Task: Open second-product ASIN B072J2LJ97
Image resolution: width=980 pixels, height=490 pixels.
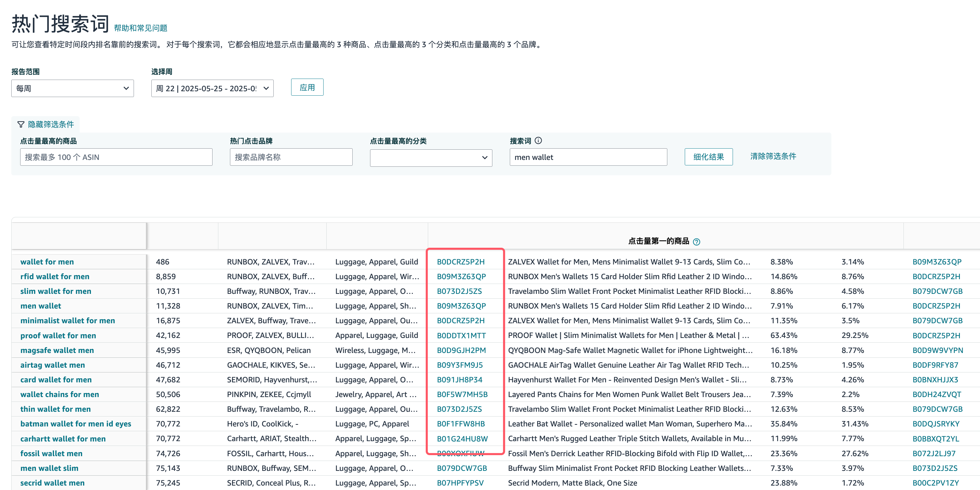Action: (934, 453)
